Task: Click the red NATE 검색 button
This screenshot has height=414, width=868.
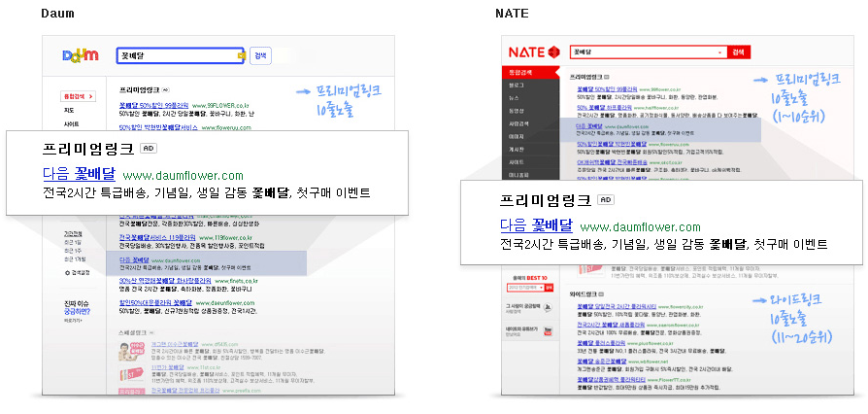Action: point(738,52)
